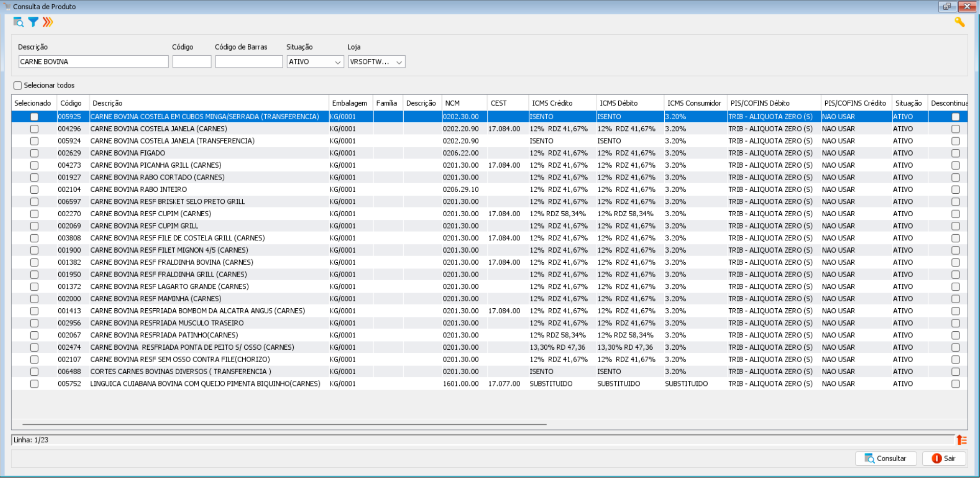Sort by the NCM column header
The width and height of the screenshot is (980, 478).
[463, 103]
